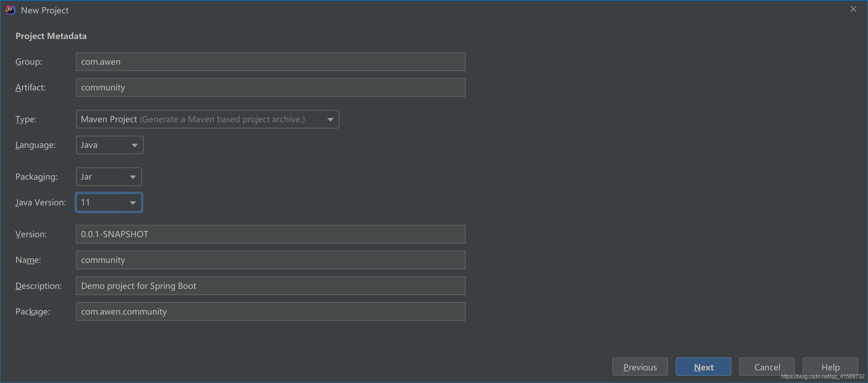
Task: Click the Description: label
Action: 39,286
